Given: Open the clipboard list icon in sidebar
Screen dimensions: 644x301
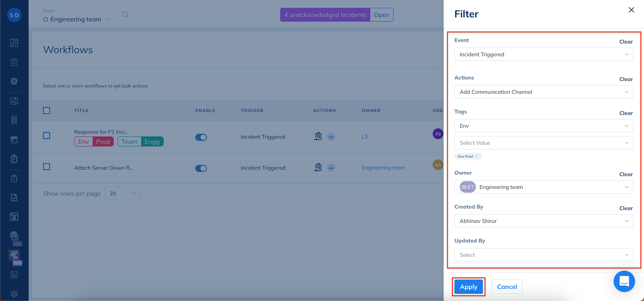Looking at the screenshot, I should click(x=14, y=159).
